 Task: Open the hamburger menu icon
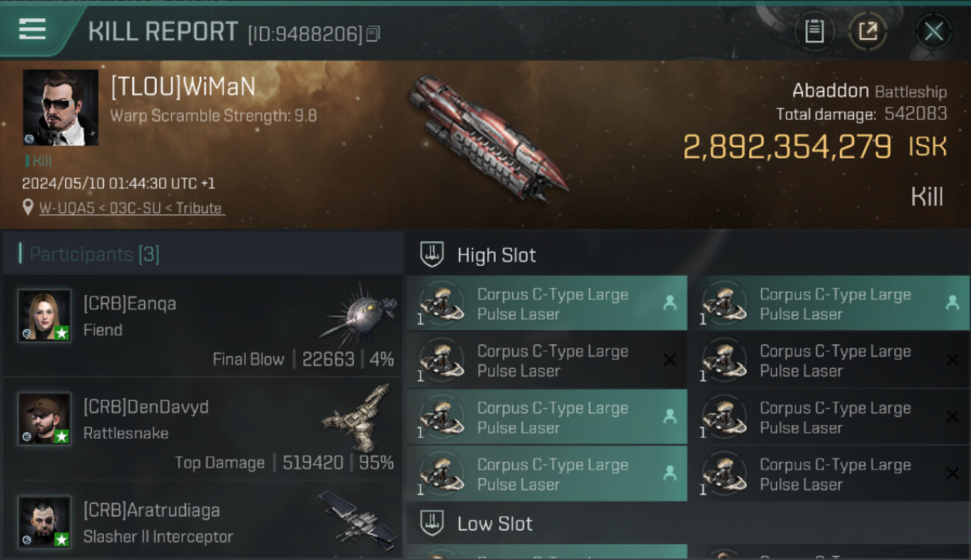tap(32, 30)
